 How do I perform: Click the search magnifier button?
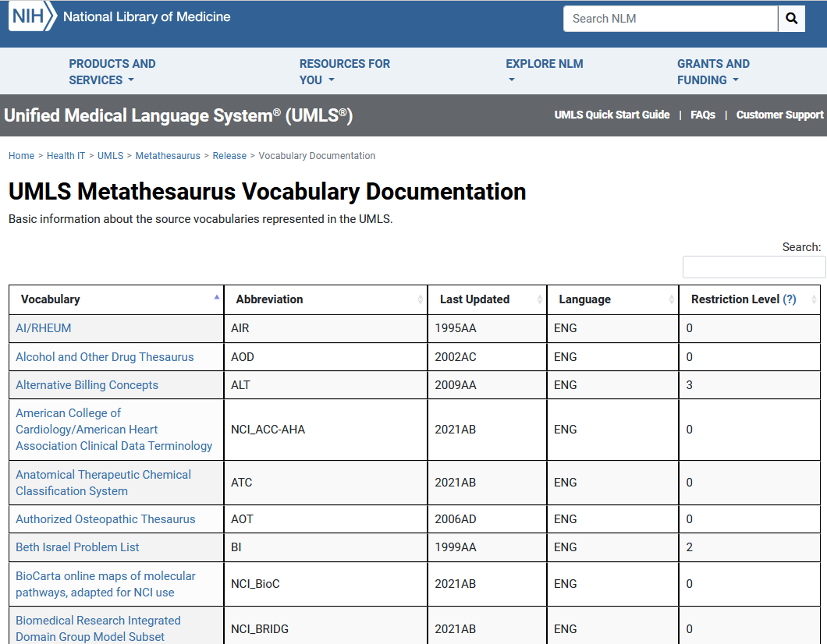click(x=791, y=19)
